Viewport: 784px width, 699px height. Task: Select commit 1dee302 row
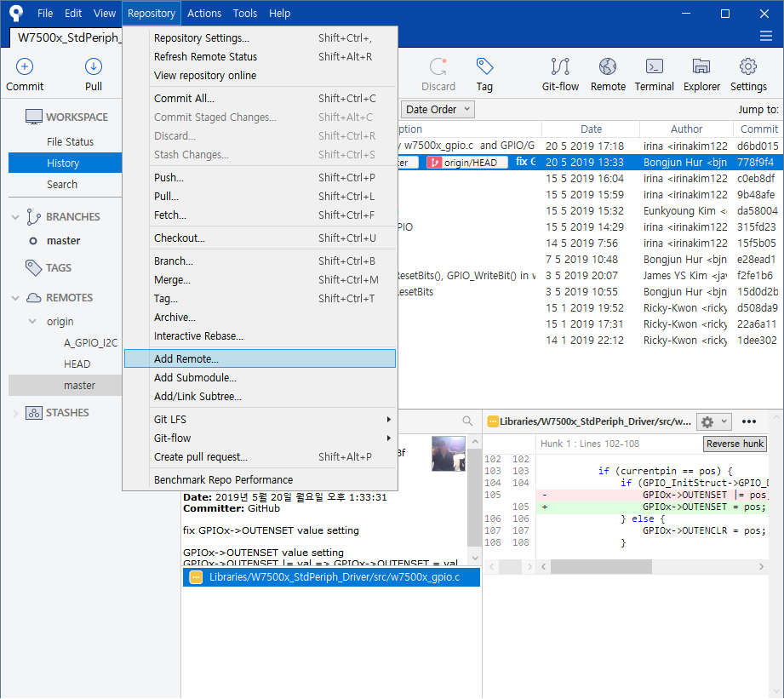tap(591, 341)
